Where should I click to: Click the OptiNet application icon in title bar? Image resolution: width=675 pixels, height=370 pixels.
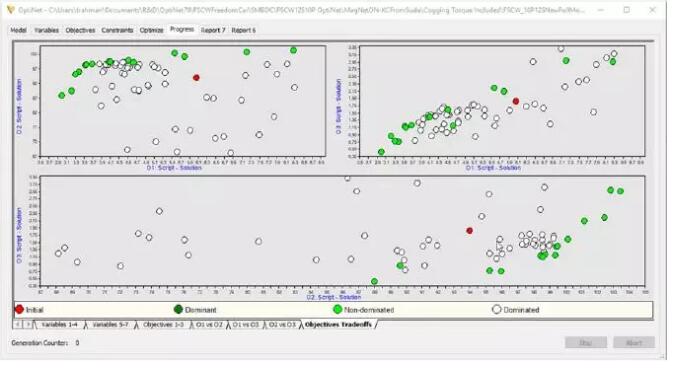tap(10, 9)
